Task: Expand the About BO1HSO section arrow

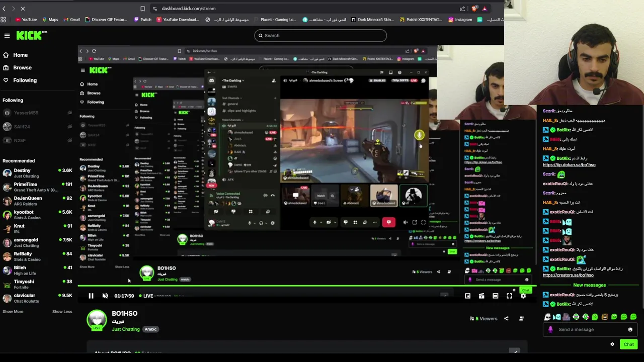Action: click(x=514, y=351)
